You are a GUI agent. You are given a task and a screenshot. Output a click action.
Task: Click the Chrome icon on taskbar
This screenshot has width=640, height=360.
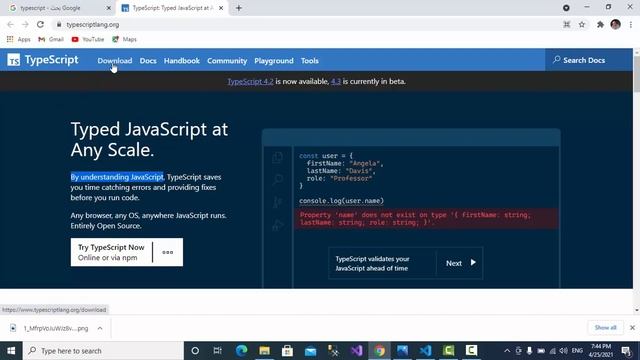click(380, 351)
